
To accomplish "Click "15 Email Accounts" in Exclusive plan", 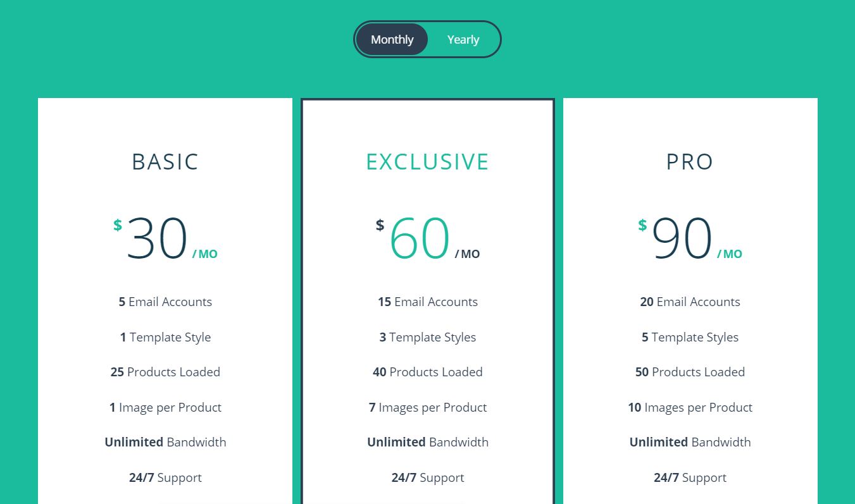I will [x=428, y=302].
